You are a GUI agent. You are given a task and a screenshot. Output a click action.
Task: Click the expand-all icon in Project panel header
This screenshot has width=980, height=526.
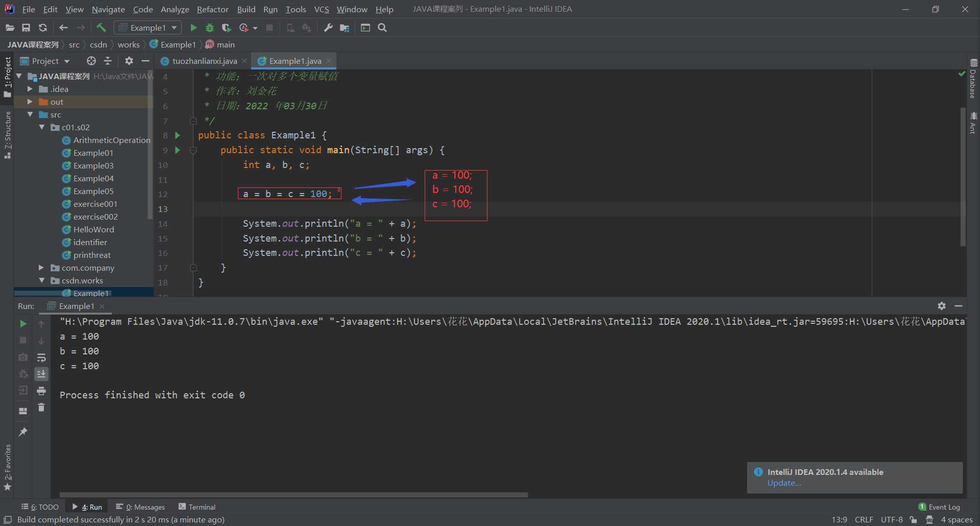click(108, 61)
